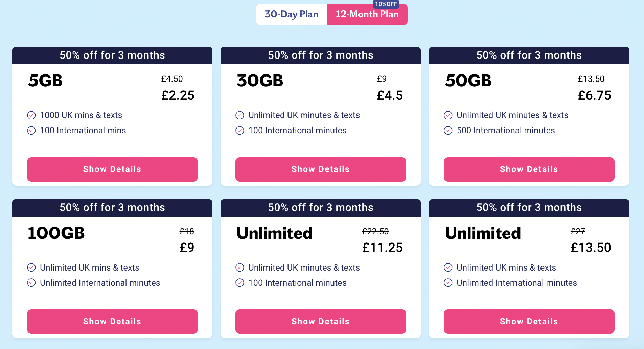Image resolution: width=644 pixels, height=349 pixels.
Task: Click check icon for 50GB Unlimited UK minutes
Action: (448, 115)
